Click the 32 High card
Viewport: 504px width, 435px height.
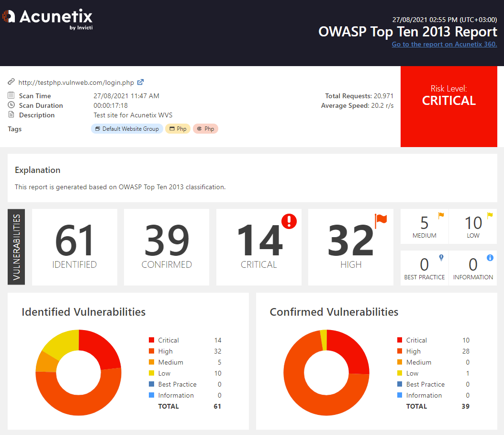pos(351,247)
